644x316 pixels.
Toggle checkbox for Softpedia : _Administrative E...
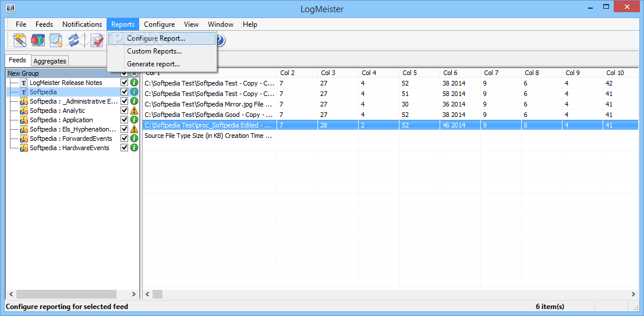(x=125, y=101)
